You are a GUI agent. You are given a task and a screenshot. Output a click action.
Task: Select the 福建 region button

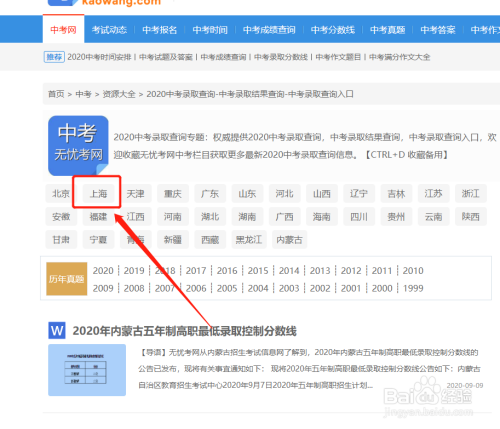(x=98, y=217)
